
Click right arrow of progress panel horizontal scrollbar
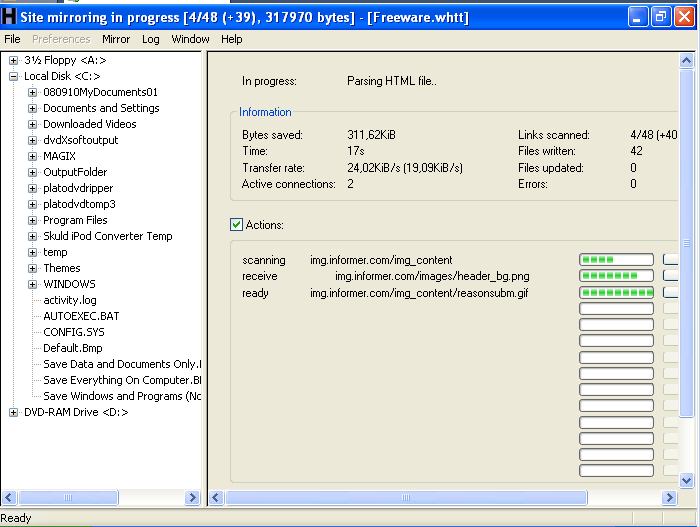click(x=669, y=498)
